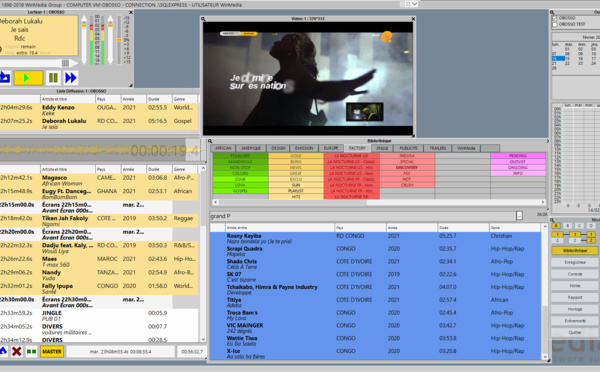Click the magnifier icon on mixer panel

click(x=553, y=220)
